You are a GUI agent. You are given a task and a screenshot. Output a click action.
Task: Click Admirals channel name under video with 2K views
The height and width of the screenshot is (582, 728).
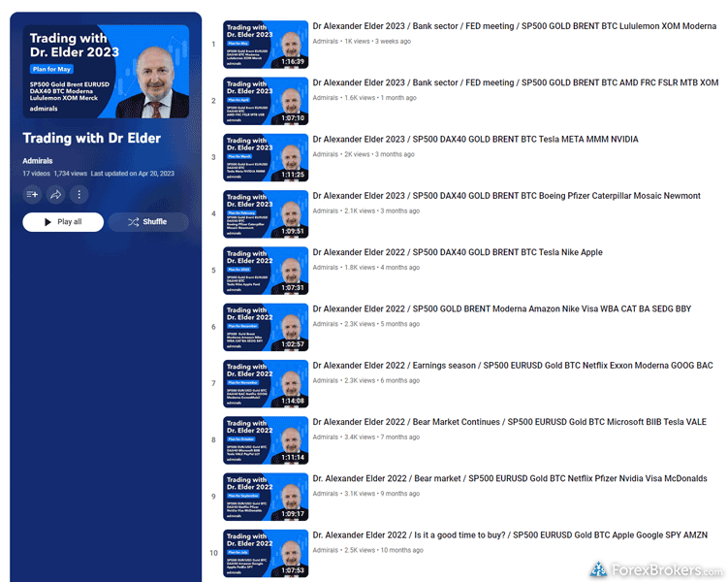[325, 154]
